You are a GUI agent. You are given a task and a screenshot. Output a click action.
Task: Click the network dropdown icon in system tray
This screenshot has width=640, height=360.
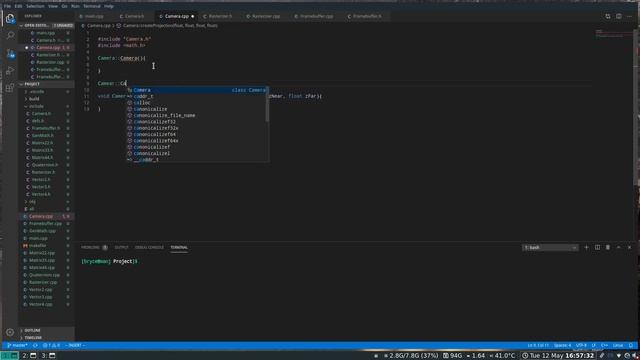[619, 356]
